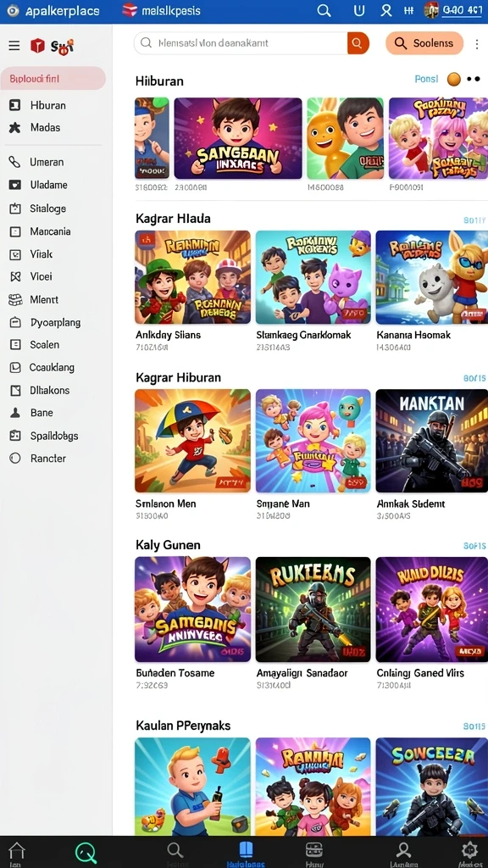Click the magnifier icon in the top blue bar
The width and height of the screenshot is (488, 868).
324,10
